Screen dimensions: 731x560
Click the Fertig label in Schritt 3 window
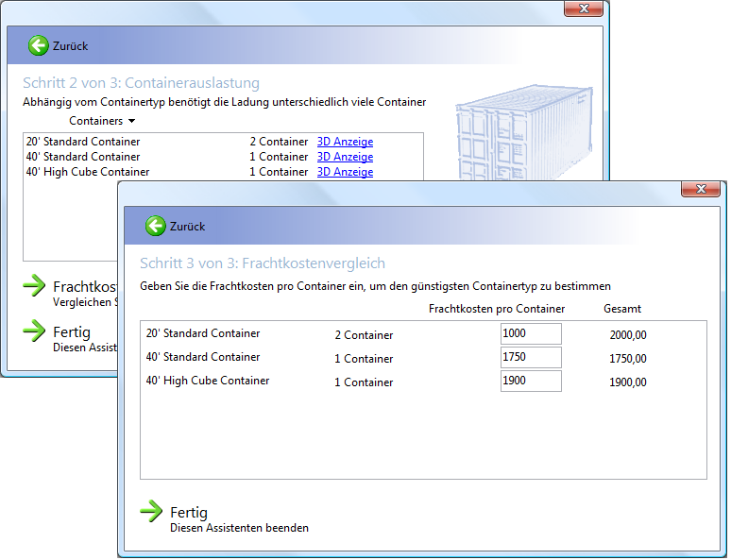coord(189,513)
